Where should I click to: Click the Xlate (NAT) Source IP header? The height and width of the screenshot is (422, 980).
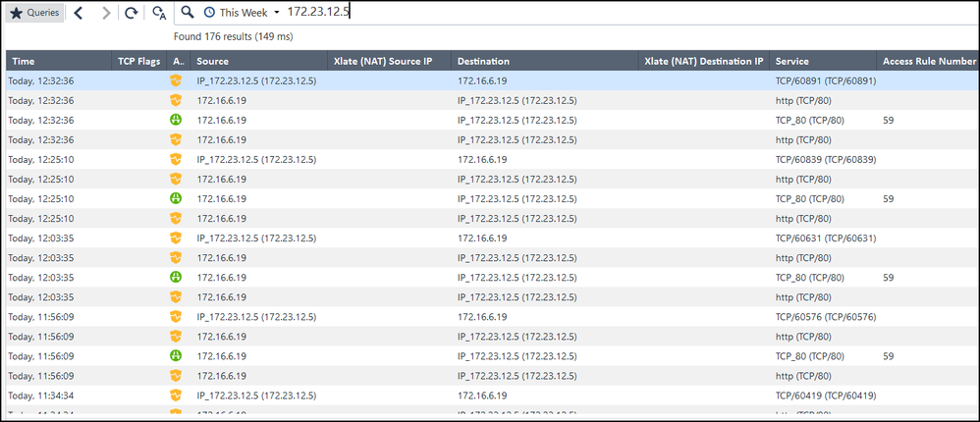[383, 61]
